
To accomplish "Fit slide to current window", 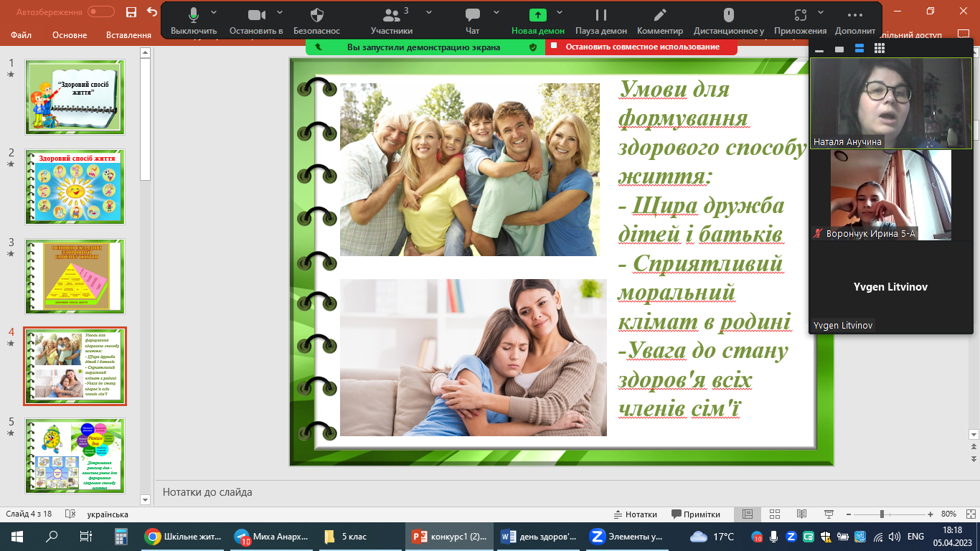I will [971, 514].
